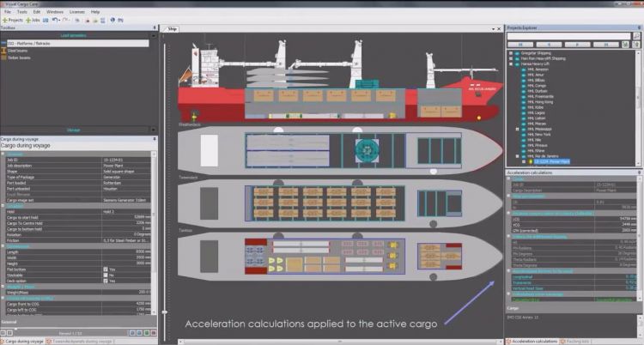Viewport: 644px width, 345px height.
Task: Toggle the Deck option checkbox
Action: (x=106, y=281)
